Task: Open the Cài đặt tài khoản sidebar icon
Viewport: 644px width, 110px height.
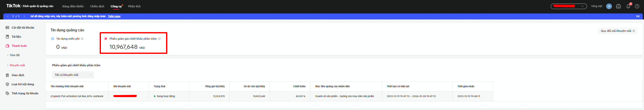Action: (x=7, y=28)
